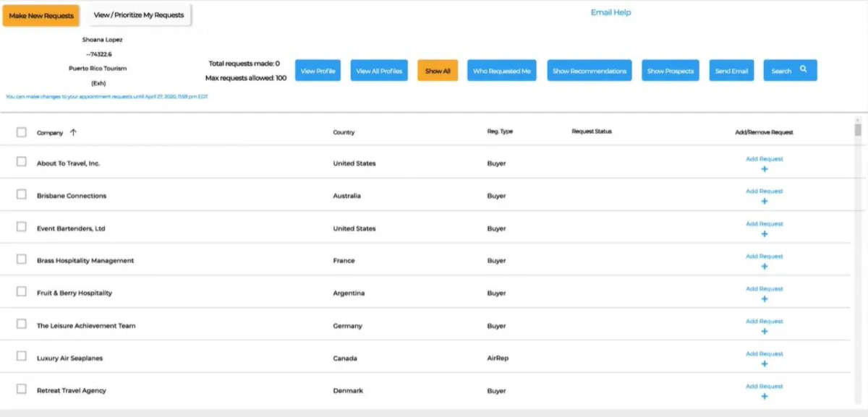This screenshot has width=868, height=417.
Task: Tick Brass Hospitality Management checkbox
Action: [22, 259]
